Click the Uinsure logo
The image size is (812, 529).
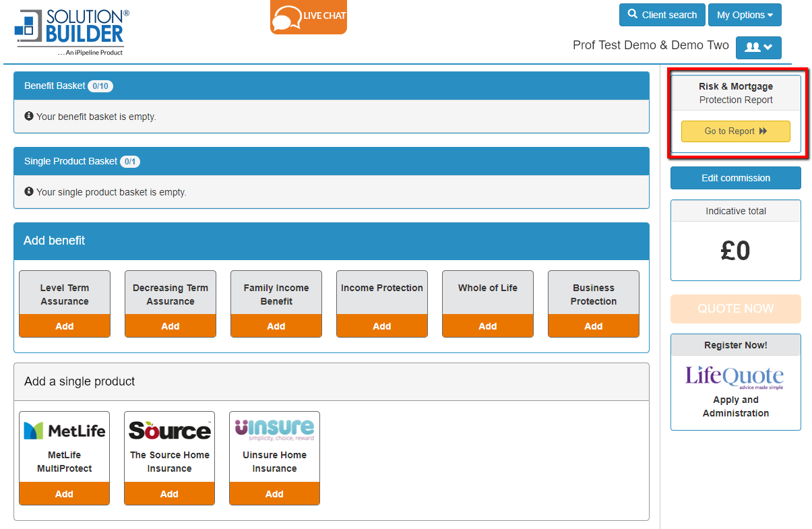coord(274,429)
